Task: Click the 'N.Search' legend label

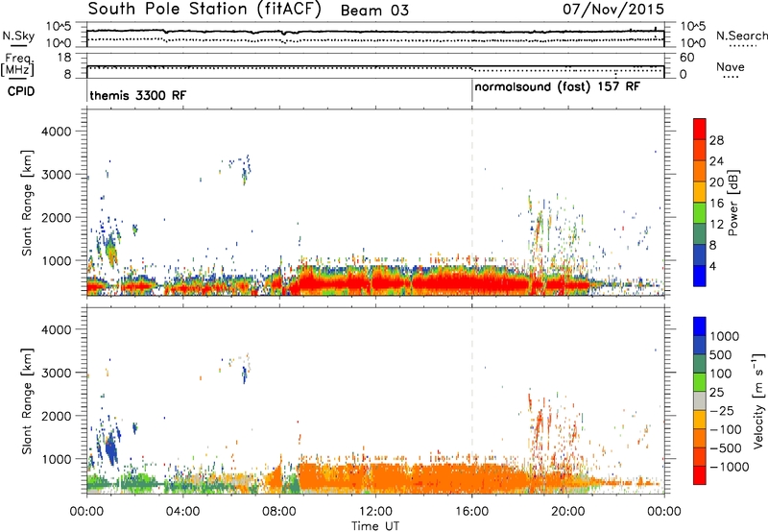Action: [741, 36]
